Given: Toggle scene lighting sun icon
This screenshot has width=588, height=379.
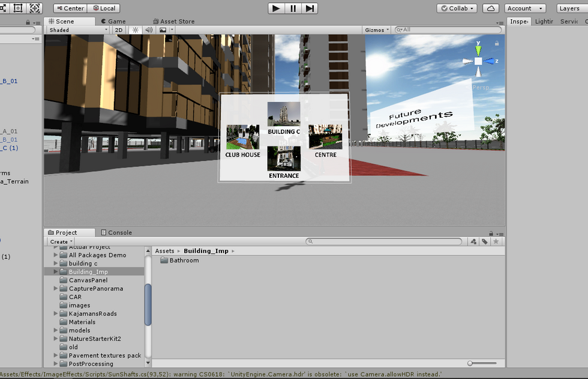Looking at the screenshot, I should click(x=136, y=30).
